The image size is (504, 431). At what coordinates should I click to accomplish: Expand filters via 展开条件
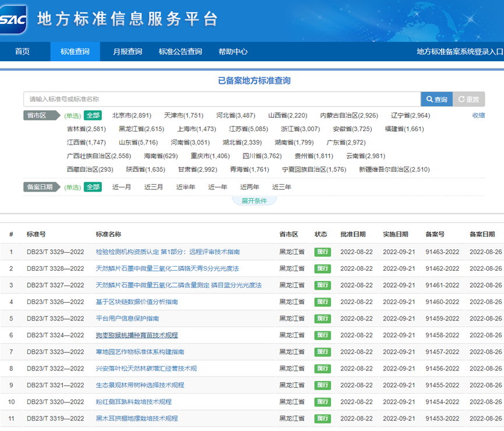click(254, 201)
